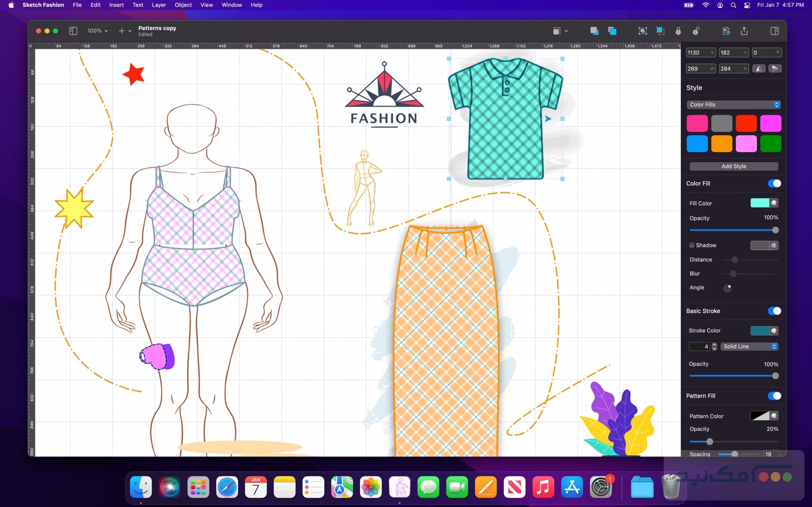Open the Fill Color picker

764,203
